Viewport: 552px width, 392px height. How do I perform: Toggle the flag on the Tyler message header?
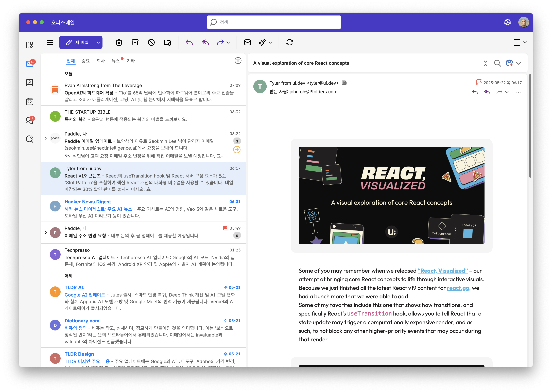[478, 82]
